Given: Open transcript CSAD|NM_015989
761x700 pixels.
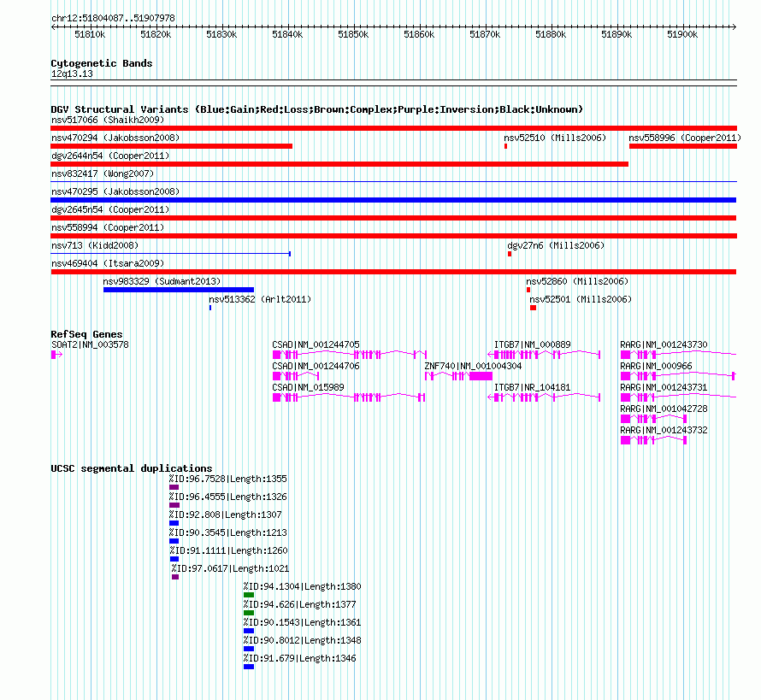Looking at the screenshot, I should 349,397.
